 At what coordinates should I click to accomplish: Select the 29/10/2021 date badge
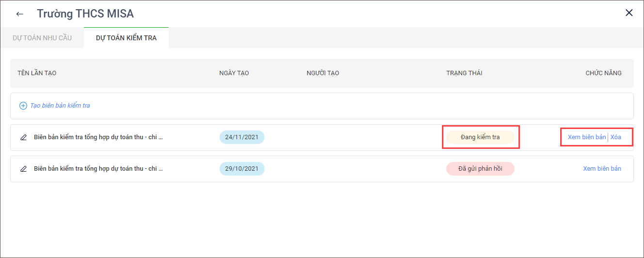[x=242, y=169]
